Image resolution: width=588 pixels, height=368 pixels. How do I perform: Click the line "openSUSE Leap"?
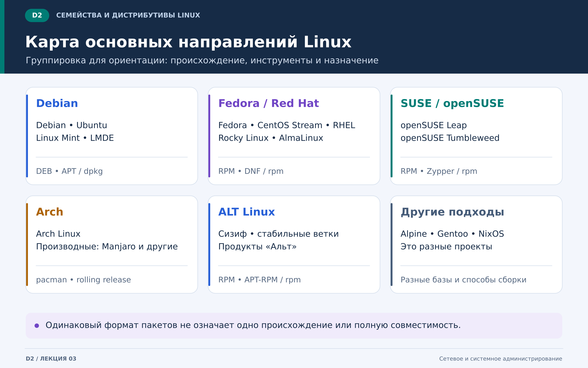433,125
